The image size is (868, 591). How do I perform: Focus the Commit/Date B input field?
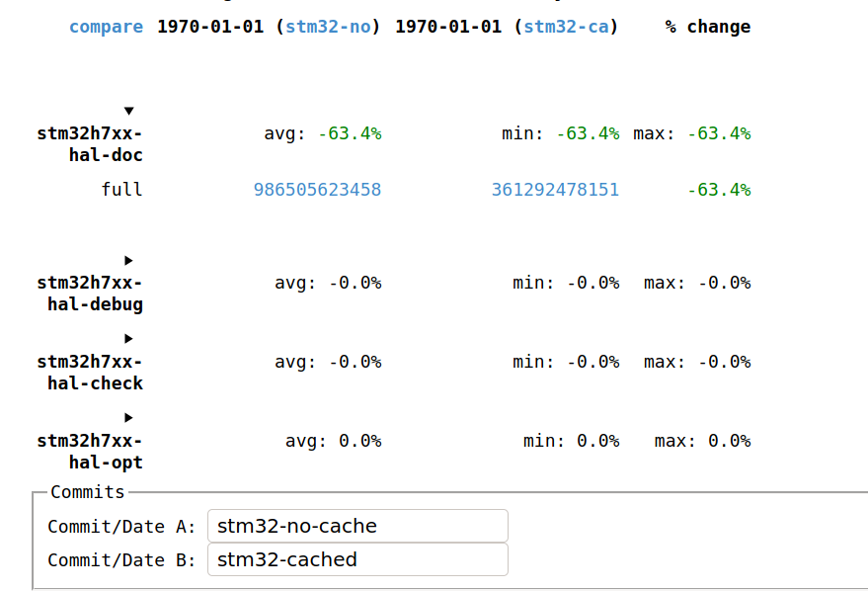coord(357,559)
